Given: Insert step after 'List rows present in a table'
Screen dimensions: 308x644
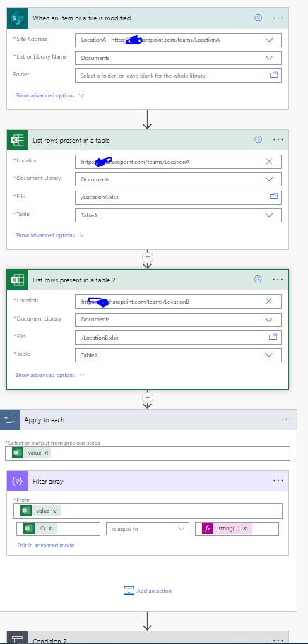Looking at the screenshot, I should coord(148,257).
